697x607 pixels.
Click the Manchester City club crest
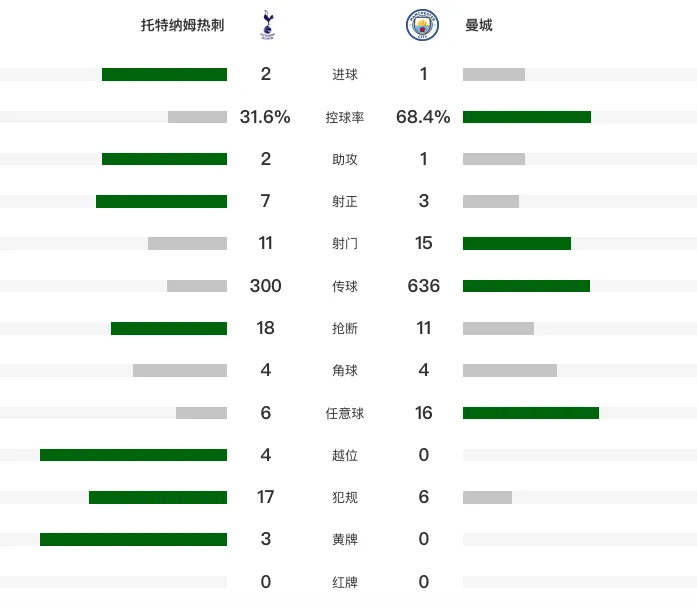pos(422,25)
